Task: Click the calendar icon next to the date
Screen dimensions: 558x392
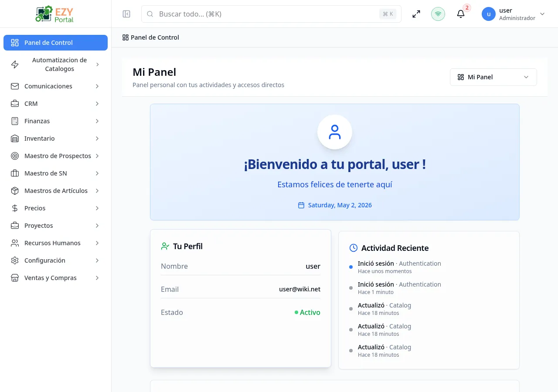Action: (x=301, y=205)
